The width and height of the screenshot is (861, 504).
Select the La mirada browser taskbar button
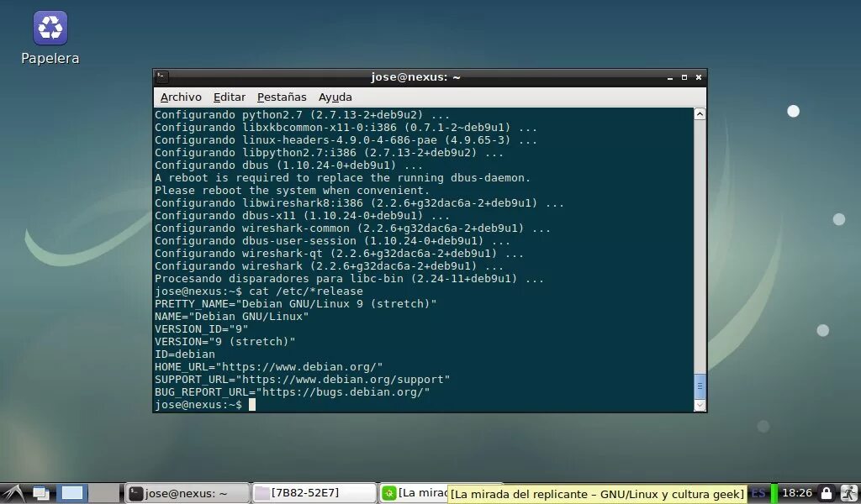pos(415,493)
